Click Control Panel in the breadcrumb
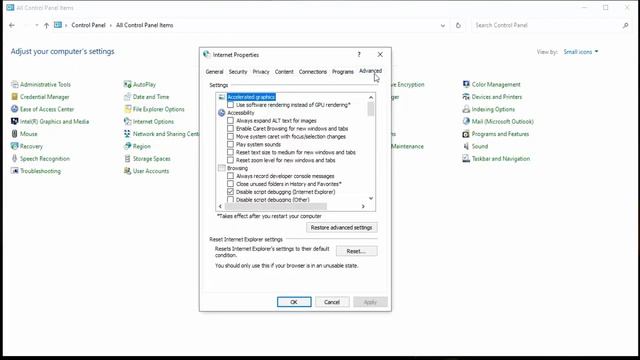The height and width of the screenshot is (360, 640). point(88,25)
